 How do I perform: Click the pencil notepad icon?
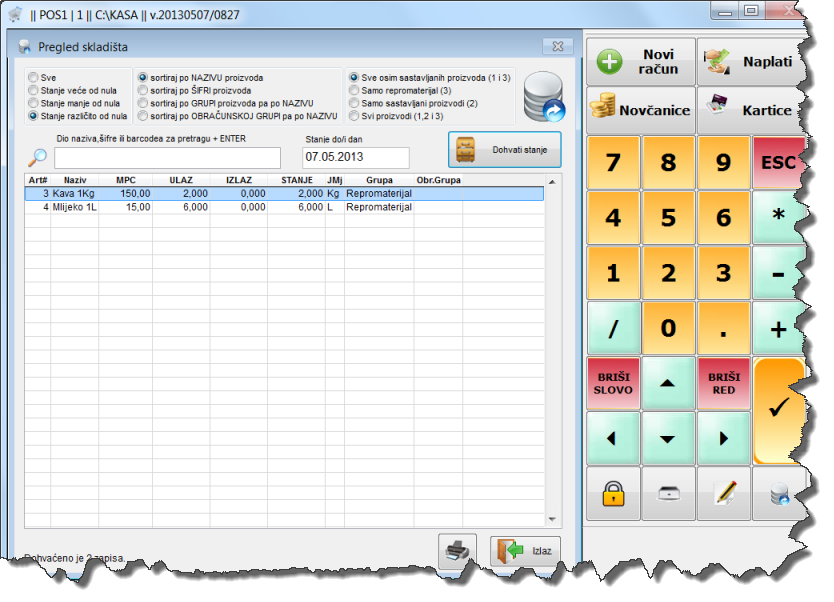click(x=723, y=493)
